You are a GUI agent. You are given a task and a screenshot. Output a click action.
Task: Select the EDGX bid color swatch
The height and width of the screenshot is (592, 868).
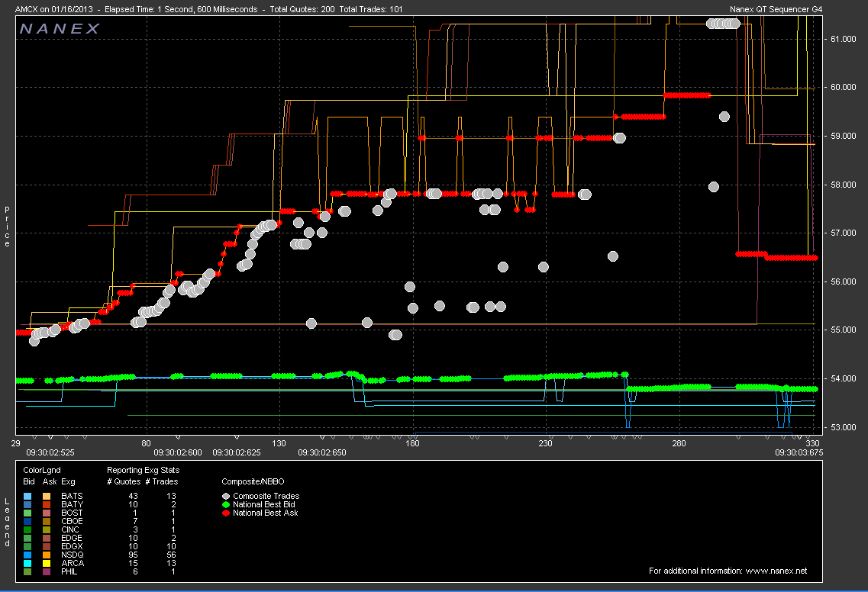[x=28, y=547]
